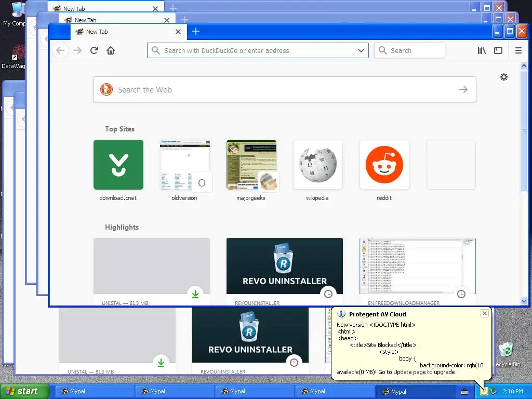The width and height of the screenshot is (532, 399).
Task: Go back using the back arrow in the front Mypal window
Action: pyautogui.click(x=60, y=50)
